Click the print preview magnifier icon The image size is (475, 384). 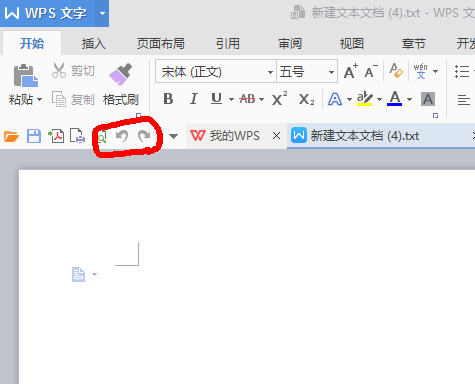[102, 137]
